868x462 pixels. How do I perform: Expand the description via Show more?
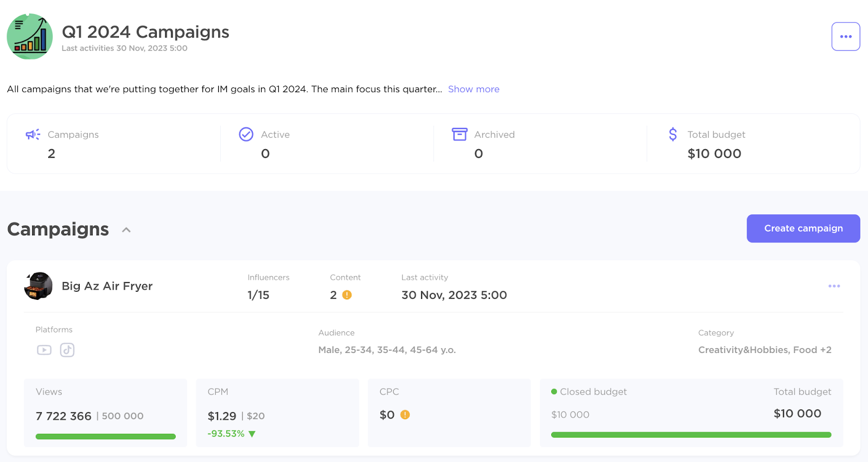pos(473,89)
